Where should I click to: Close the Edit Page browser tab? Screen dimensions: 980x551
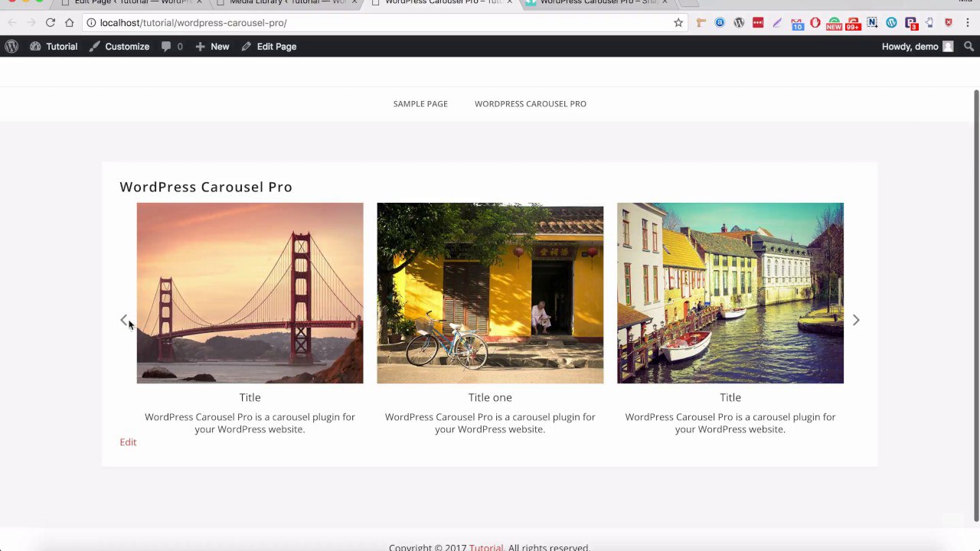pos(199,2)
